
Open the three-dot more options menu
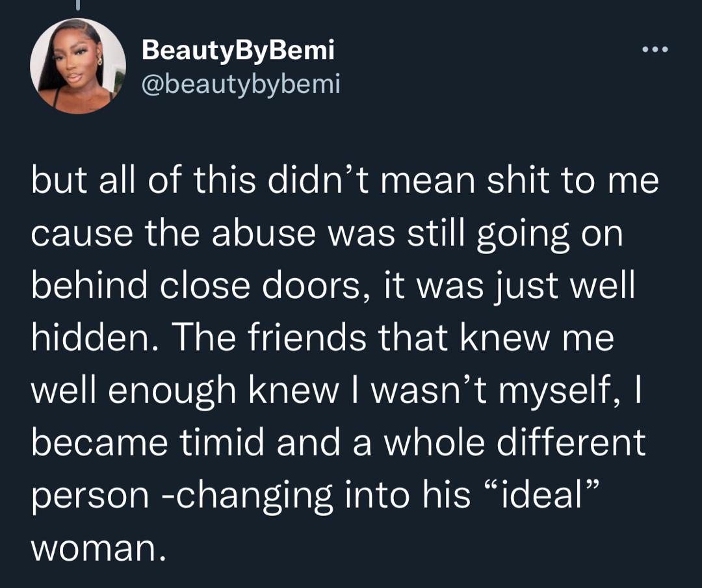[654, 50]
